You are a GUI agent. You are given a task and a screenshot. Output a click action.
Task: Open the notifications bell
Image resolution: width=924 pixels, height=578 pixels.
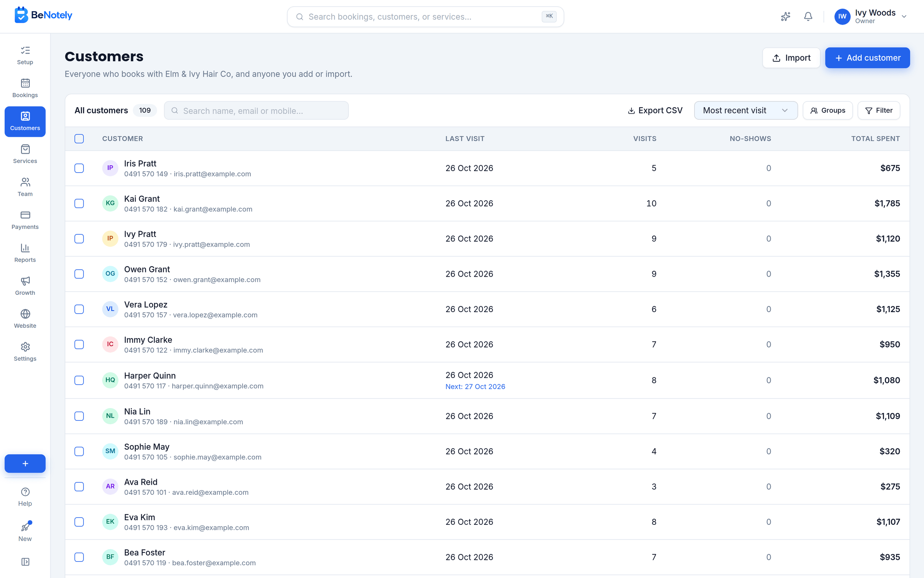click(808, 17)
